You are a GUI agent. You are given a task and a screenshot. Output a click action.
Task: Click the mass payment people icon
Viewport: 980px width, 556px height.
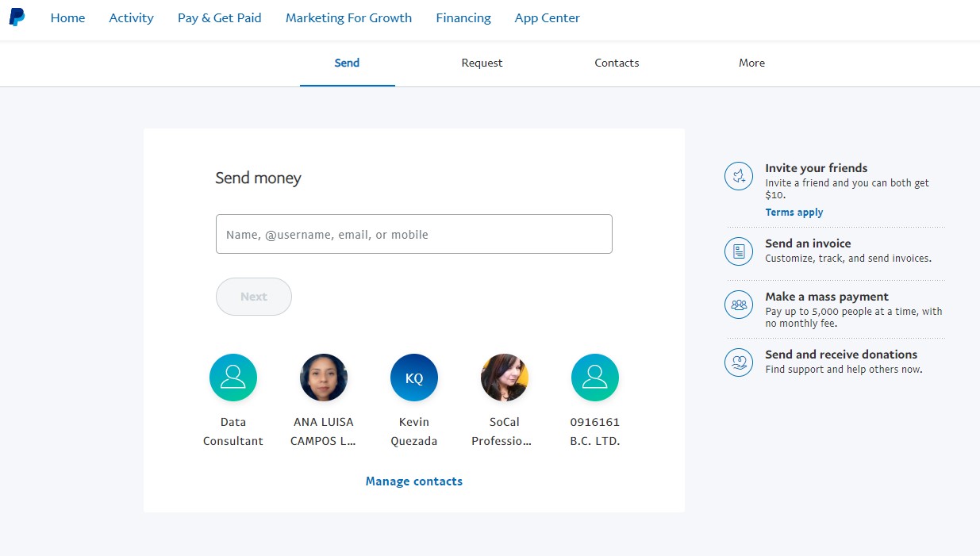739,305
